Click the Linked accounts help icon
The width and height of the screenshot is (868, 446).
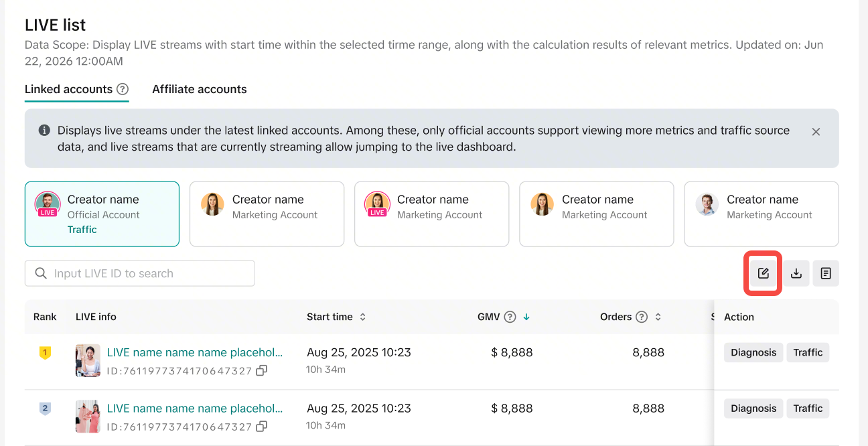122,89
